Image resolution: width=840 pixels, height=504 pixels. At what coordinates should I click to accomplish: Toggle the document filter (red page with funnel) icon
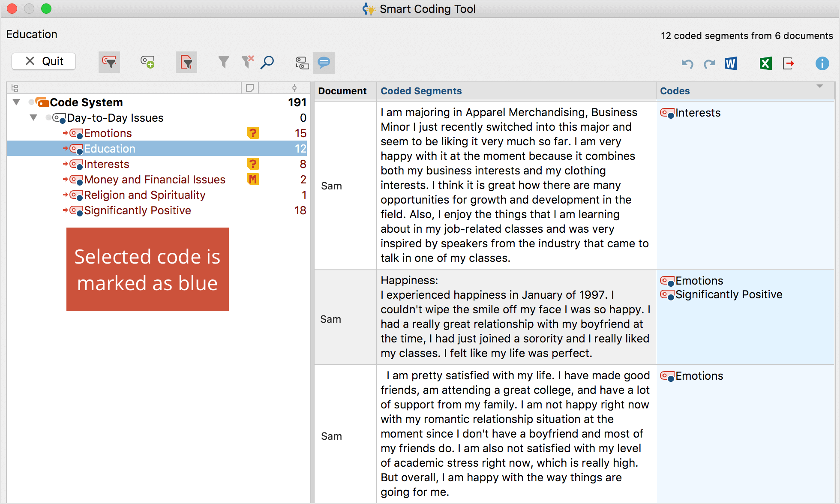pos(186,63)
